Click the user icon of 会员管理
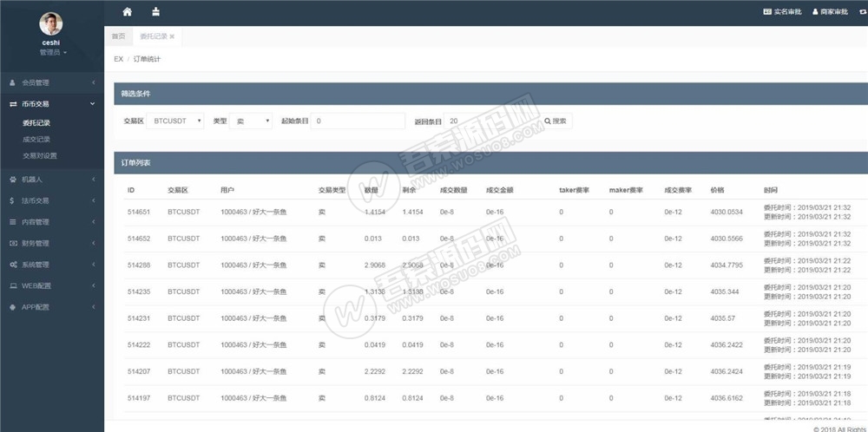 point(13,82)
